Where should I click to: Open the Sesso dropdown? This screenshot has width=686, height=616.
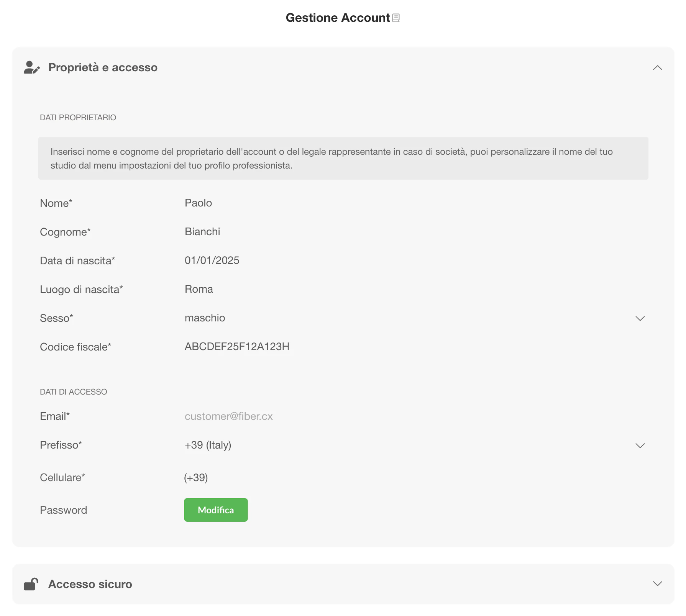pyautogui.click(x=640, y=318)
